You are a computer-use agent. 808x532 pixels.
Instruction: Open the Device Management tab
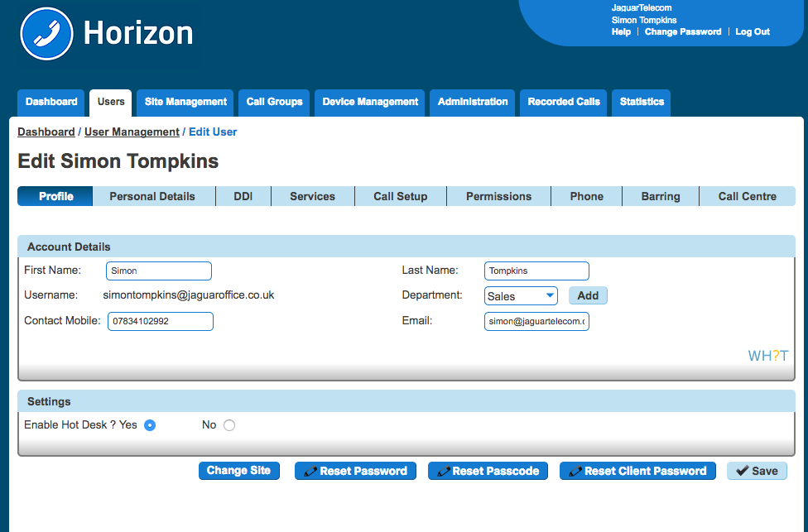coord(370,102)
